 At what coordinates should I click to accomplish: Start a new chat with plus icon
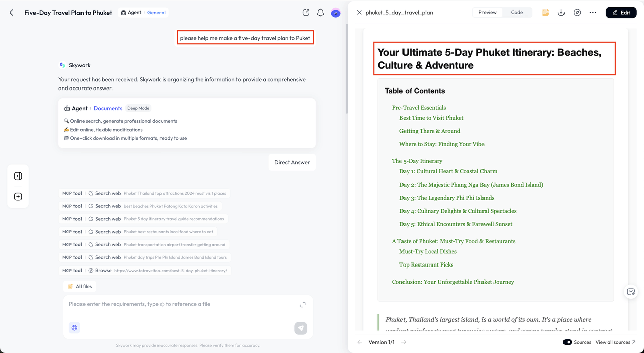tap(18, 197)
